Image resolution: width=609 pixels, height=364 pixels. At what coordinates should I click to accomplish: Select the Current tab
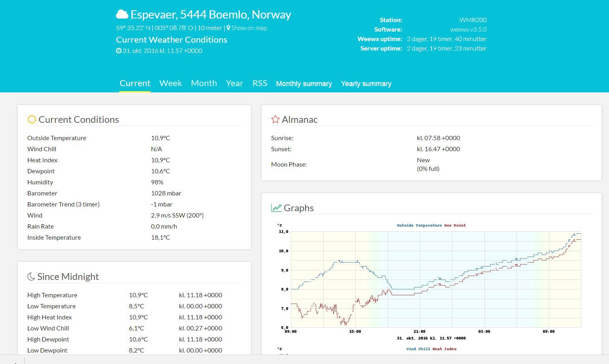(135, 83)
